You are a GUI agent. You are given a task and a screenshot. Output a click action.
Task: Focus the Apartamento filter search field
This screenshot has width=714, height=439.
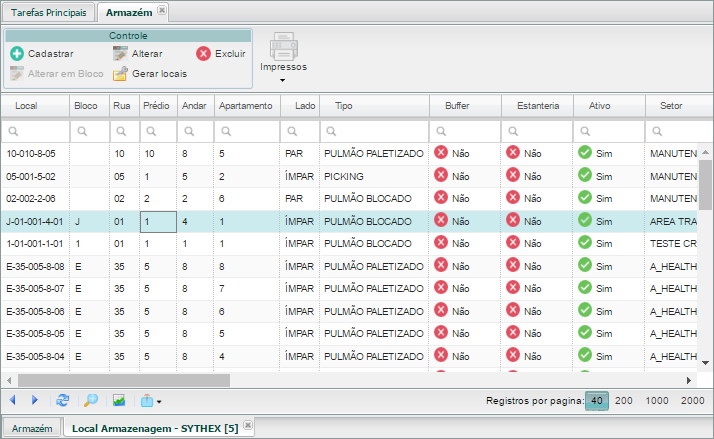(246, 131)
